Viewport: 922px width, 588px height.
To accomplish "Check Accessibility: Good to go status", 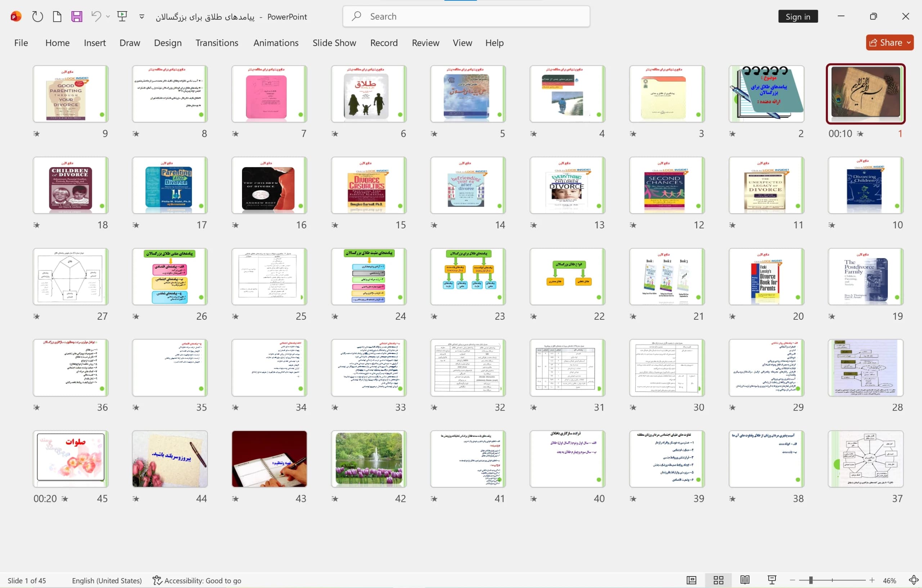I will coord(197,580).
